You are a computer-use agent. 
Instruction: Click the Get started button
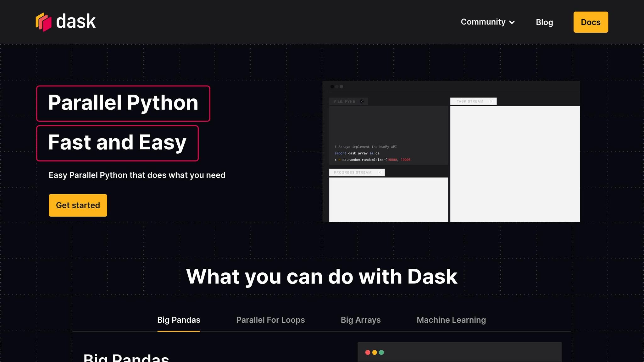[x=78, y=205]
